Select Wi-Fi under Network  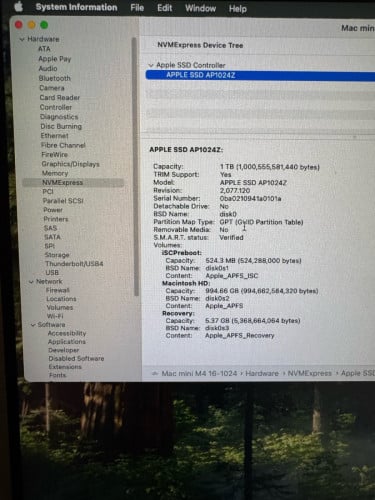pos(55,316)
